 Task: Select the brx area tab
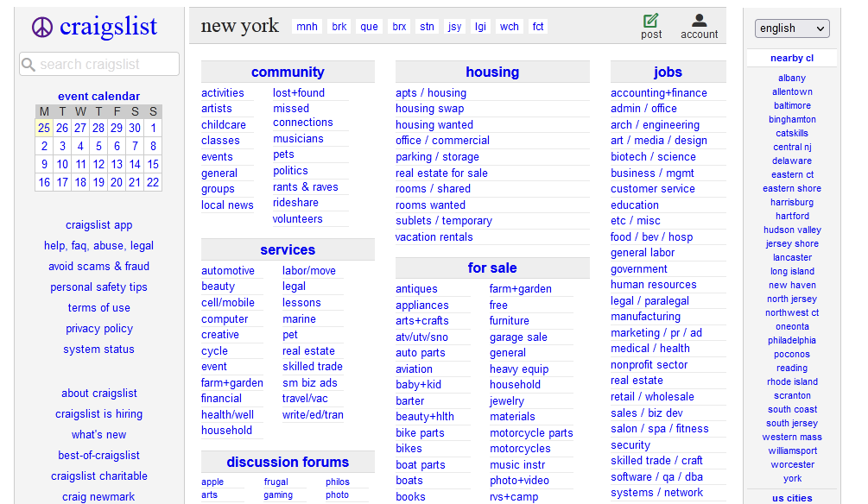399,27
